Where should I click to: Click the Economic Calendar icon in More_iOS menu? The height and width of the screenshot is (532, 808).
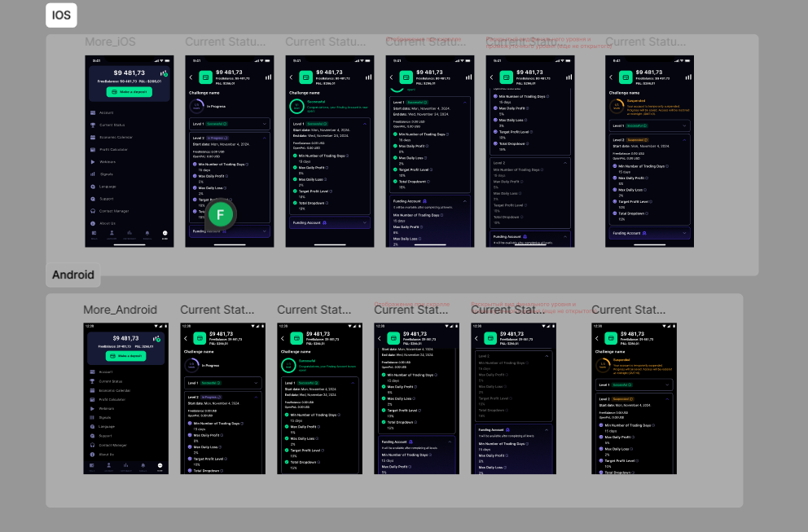(x=93, y=137)
